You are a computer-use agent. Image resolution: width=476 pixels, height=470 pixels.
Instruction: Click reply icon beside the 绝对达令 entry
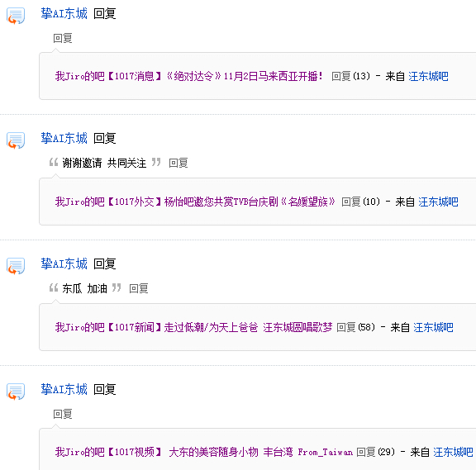pyautogui.click(x=16, y=16)
